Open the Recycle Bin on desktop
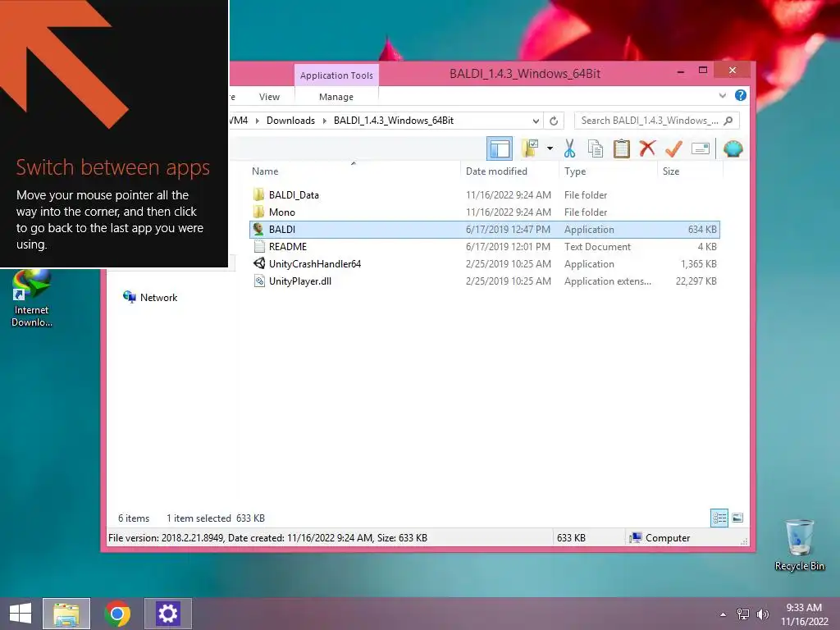 (x=799, y=545)
